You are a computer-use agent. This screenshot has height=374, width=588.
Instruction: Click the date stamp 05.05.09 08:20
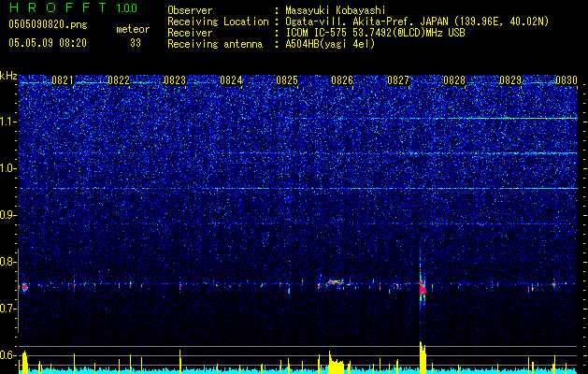pyautogui.click(x=48, y=43)
